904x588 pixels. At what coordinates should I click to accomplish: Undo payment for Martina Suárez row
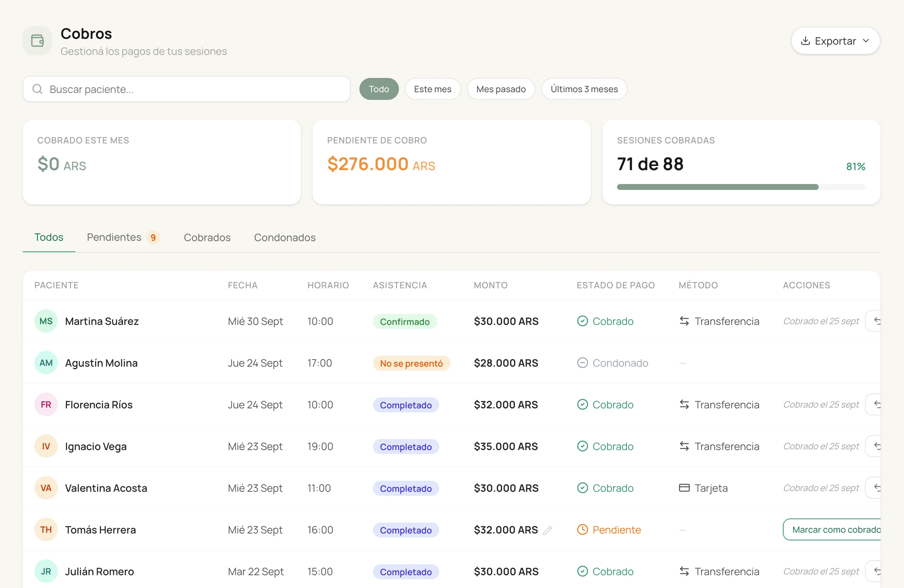(x=873, y=321)
